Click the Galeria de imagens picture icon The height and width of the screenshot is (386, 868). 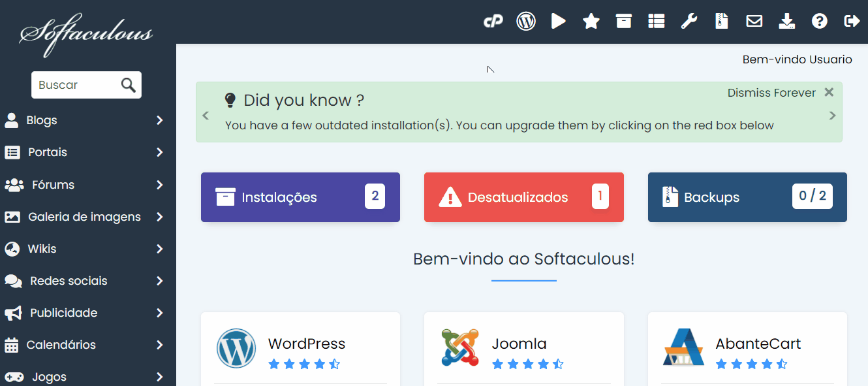point(12,217)
